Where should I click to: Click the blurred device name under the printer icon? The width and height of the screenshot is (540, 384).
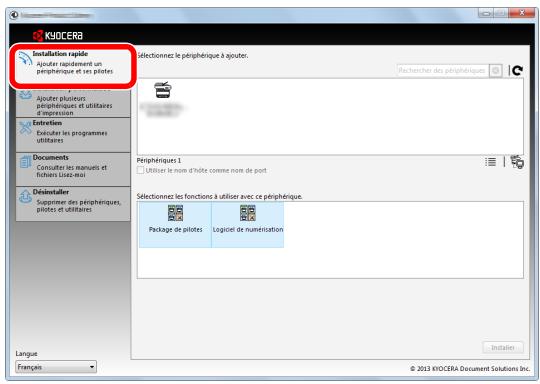coord(162,110)
